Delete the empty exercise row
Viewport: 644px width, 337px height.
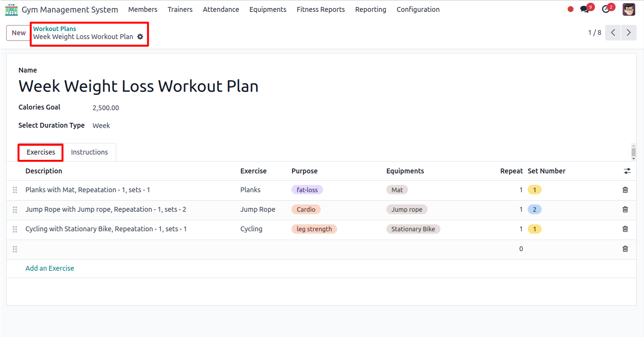pos(625,249)
